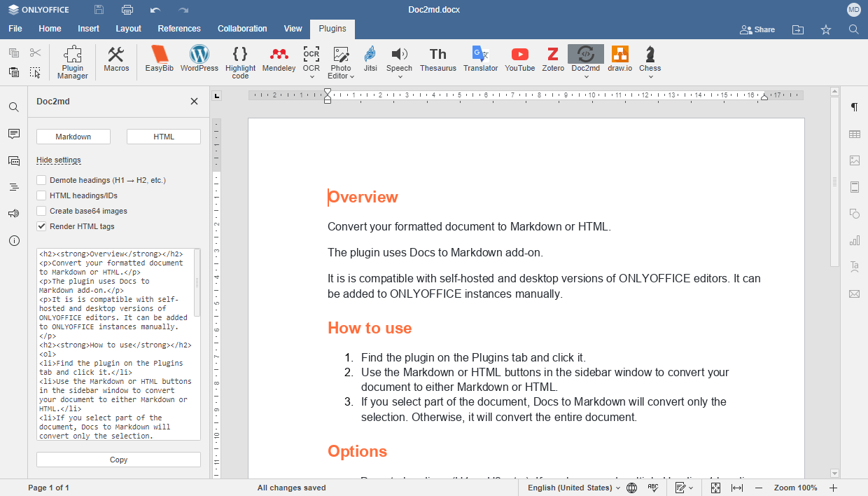Viewport: 868px width, 496px height.
Task: Save the document from the title bar
Action: click(x=99, y=10)
